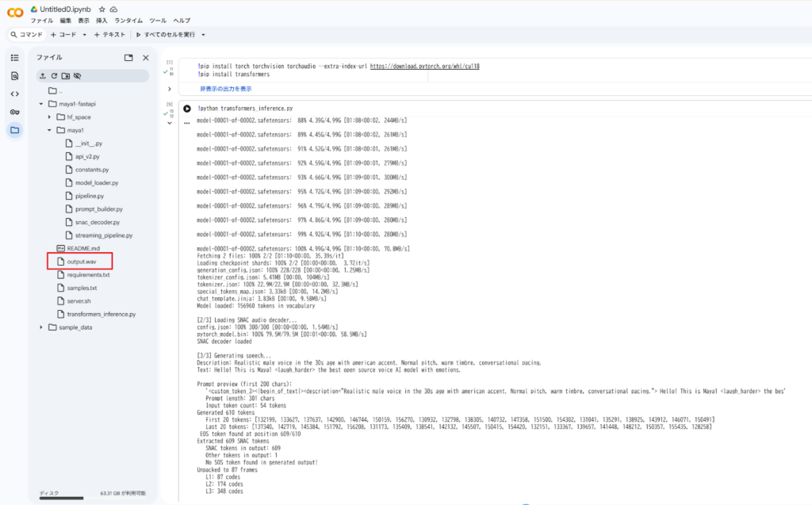This screenshot has height=505, width=812.
Task: Close the Files panel
Action: [145, 58]
